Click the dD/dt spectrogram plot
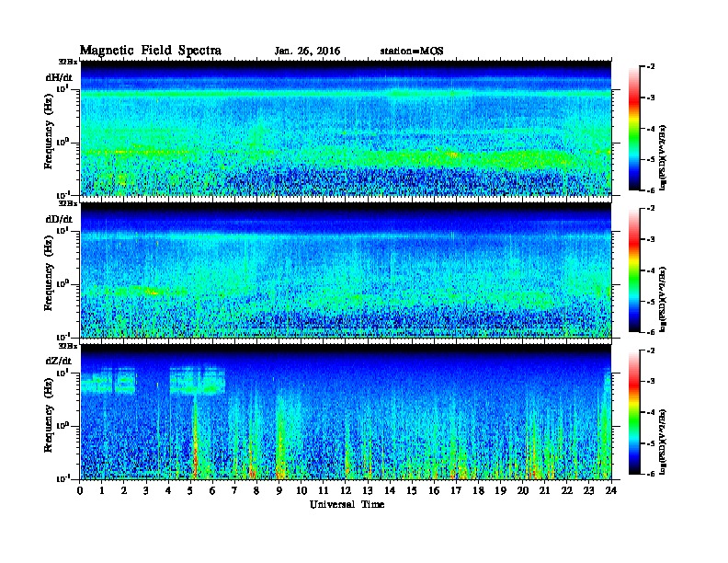Image resolution: width=728 pixels, height=563 pixels. click(347, 270)
